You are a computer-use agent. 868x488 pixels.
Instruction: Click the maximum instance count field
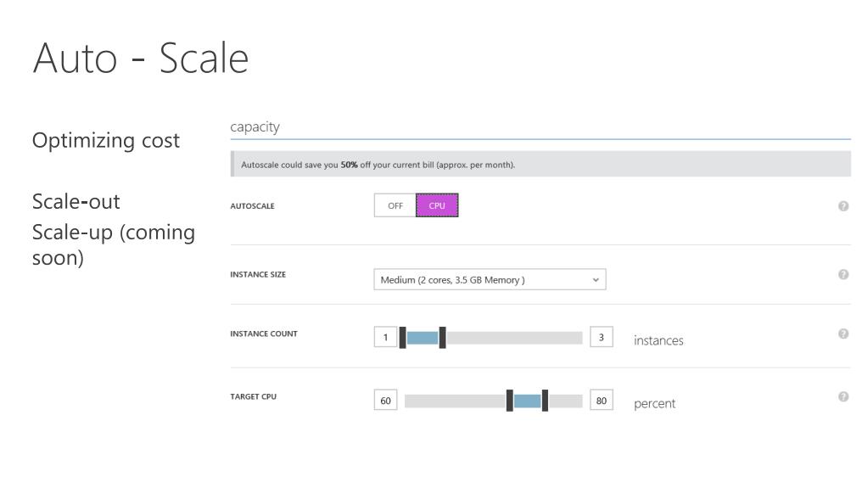point(602,338)
